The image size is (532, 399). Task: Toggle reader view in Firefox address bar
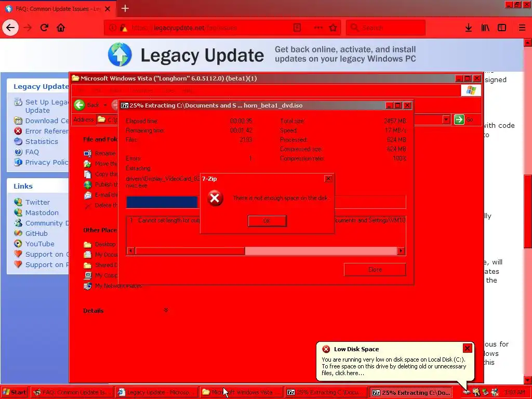297,28
